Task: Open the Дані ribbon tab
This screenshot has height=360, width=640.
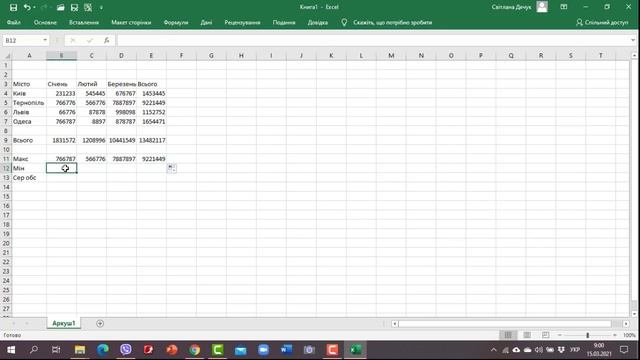Action: (x=206, y=22)
